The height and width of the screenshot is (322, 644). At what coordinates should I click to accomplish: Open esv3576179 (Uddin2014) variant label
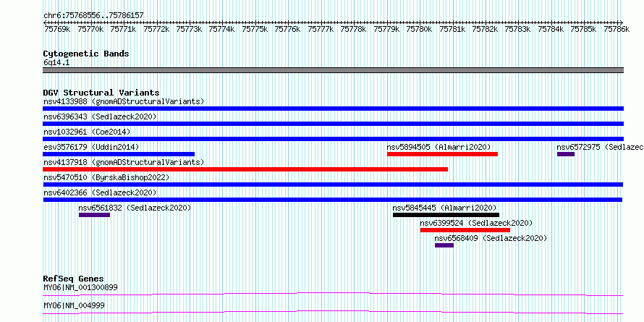tap(92, 147)
